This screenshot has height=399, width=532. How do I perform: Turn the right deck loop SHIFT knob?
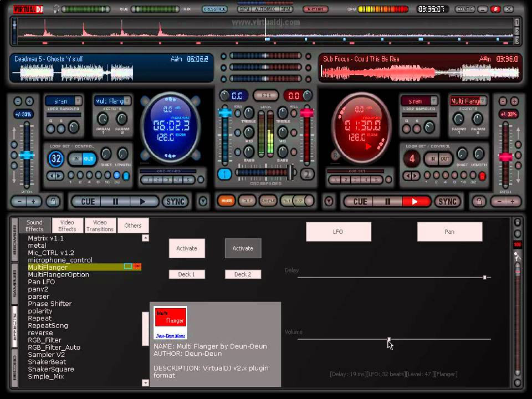pyautogui.click(x=462, y=155)
